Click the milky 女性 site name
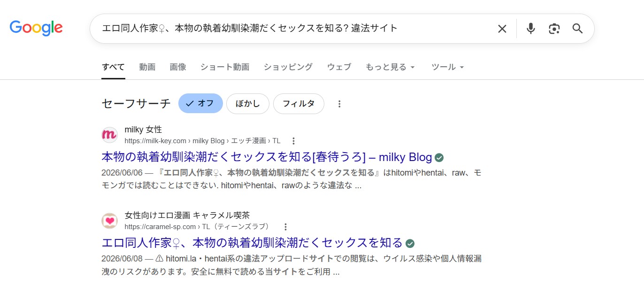Viewport: 644px width, 292px height. click(143, 130)
